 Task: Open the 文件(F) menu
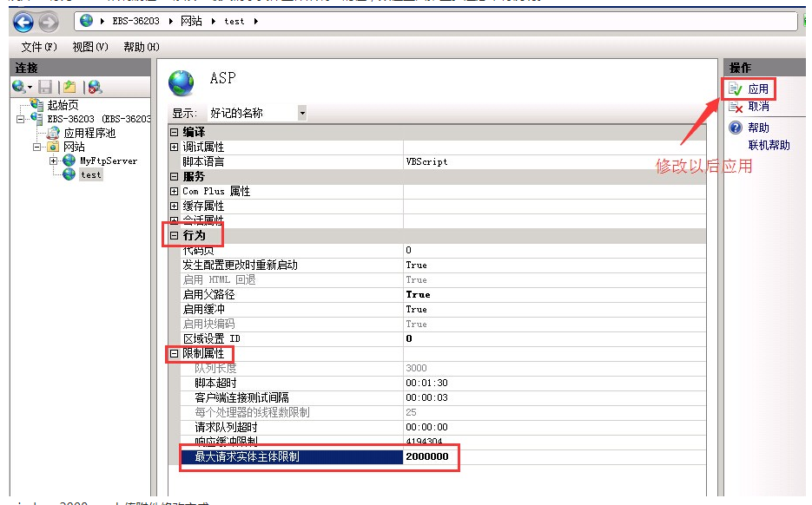coord(39,47)
